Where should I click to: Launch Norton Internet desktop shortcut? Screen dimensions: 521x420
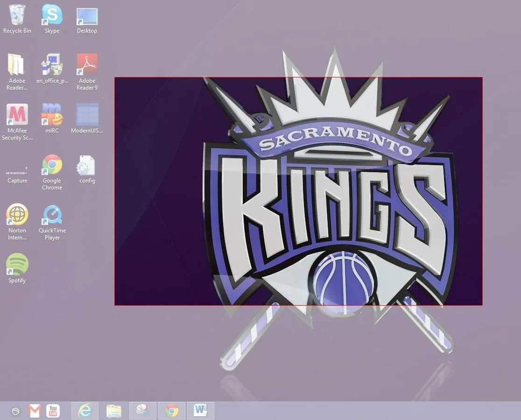[x=17, y=215]
